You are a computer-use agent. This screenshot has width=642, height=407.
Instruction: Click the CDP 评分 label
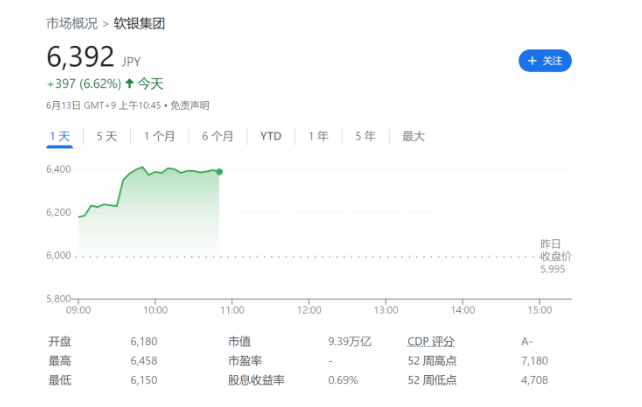click(x=431, y=341)
